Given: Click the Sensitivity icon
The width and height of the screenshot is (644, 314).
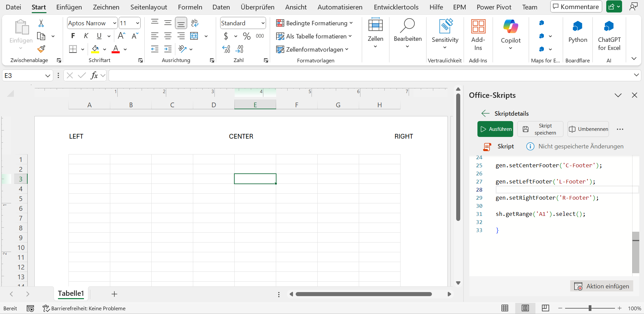Looking at the screenshot, I should [445, 26].
